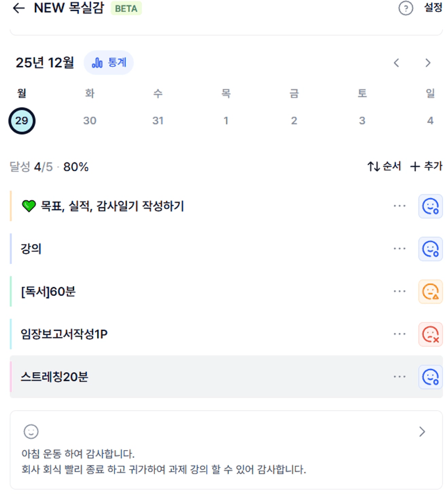This screenshot has width=448, height=494.
Task: Select date 30 in the week calendar
Action: coord(90,121)
